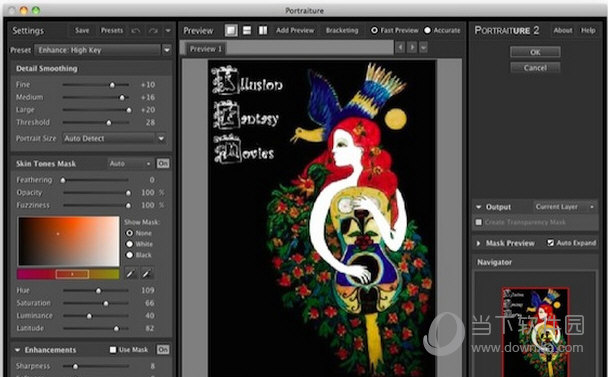
Task: Click the skin tone color picker square
Action: point(69,241)
